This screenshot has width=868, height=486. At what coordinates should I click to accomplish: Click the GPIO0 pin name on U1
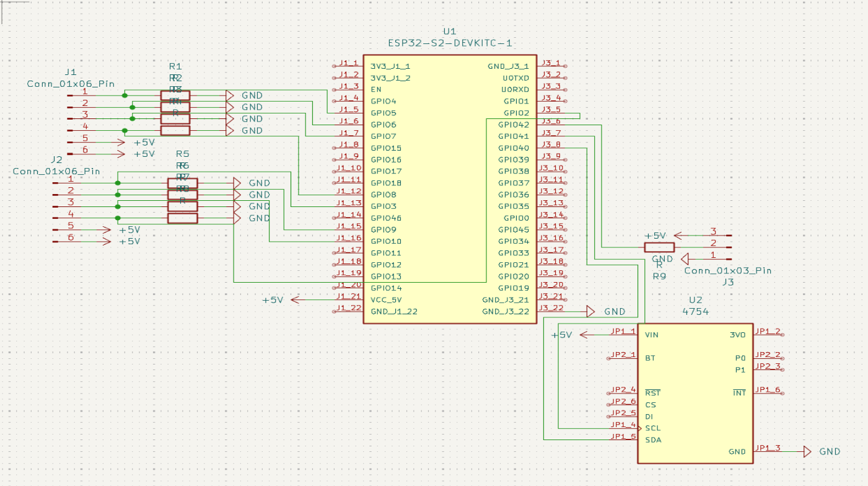pyautogui.click(x=517, y=218)
